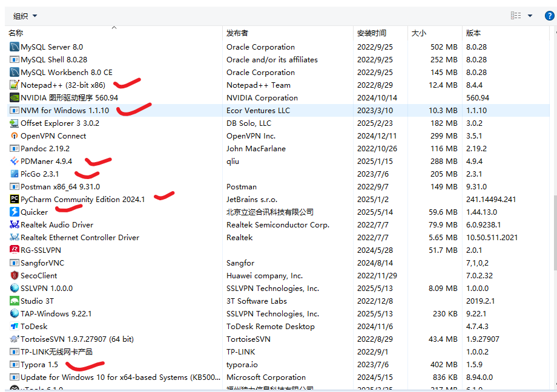Click the Studio 3T green icon
The height and width of the screenshot is (392, 557).
[14, 301]
